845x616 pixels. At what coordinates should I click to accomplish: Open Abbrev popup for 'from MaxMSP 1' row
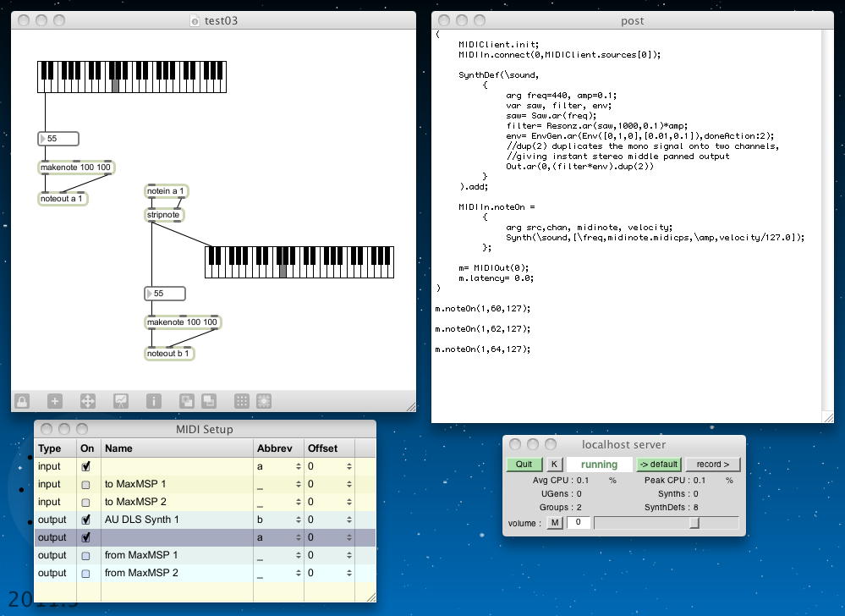pos(298,555)
